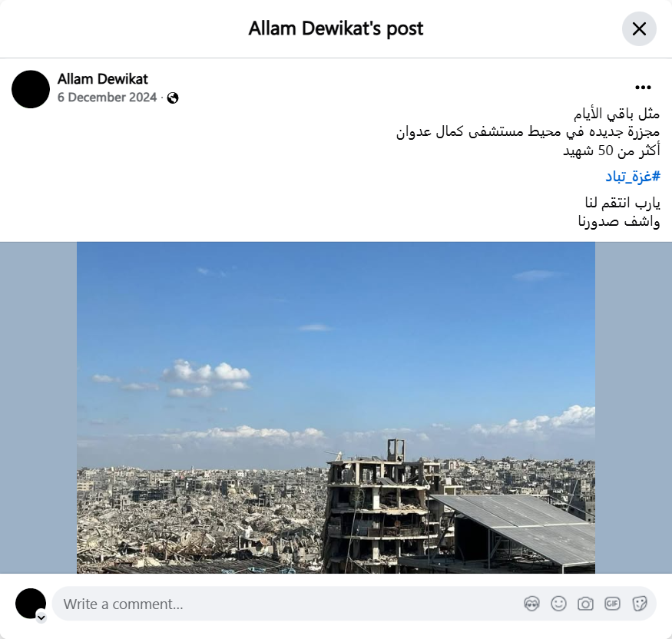Follow the #غزة_تباد hashtag link

[633, 176]
